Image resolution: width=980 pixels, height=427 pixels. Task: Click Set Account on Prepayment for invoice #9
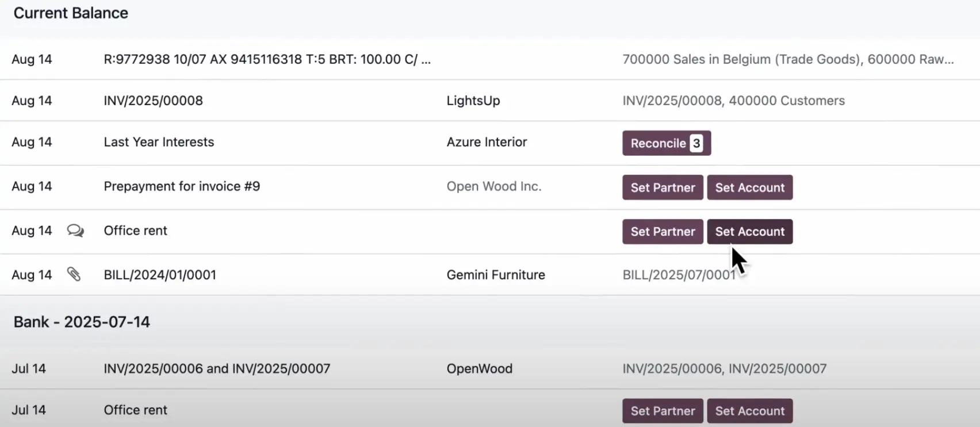[750, 187]
